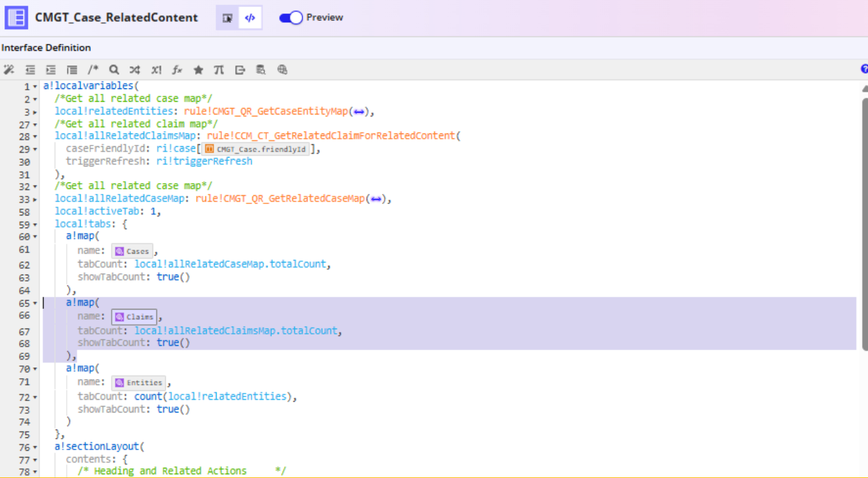Click the magic wand format expression icon
The height and width of the screenshot is (478, 868).
9,70
